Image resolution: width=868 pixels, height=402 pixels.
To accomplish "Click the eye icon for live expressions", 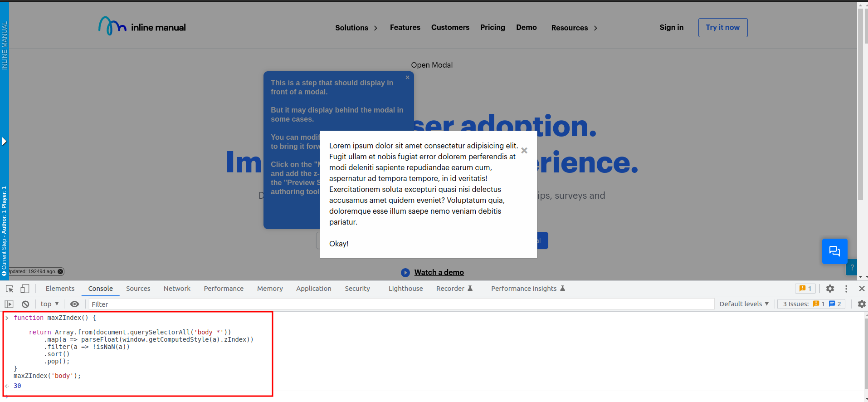I will (75, 304).
